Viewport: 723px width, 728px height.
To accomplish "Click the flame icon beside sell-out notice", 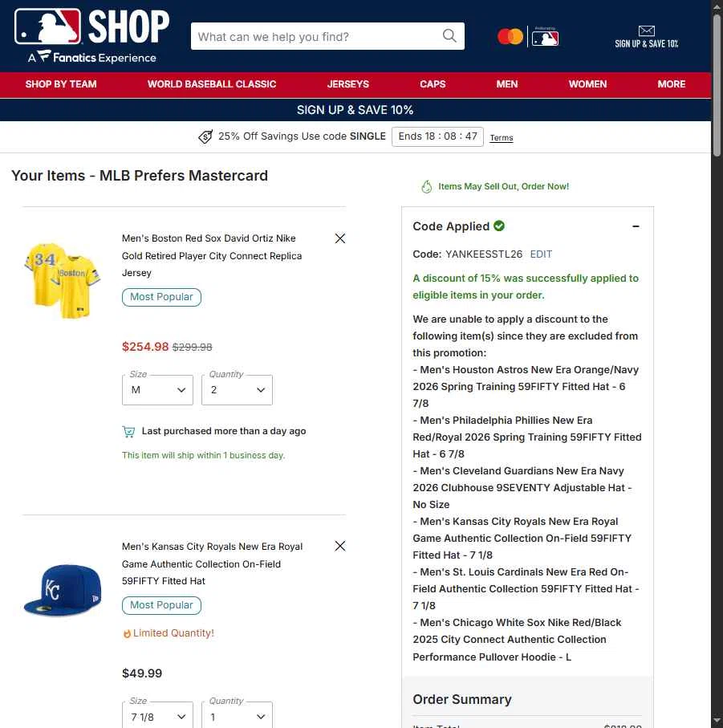I will [426, 187].
